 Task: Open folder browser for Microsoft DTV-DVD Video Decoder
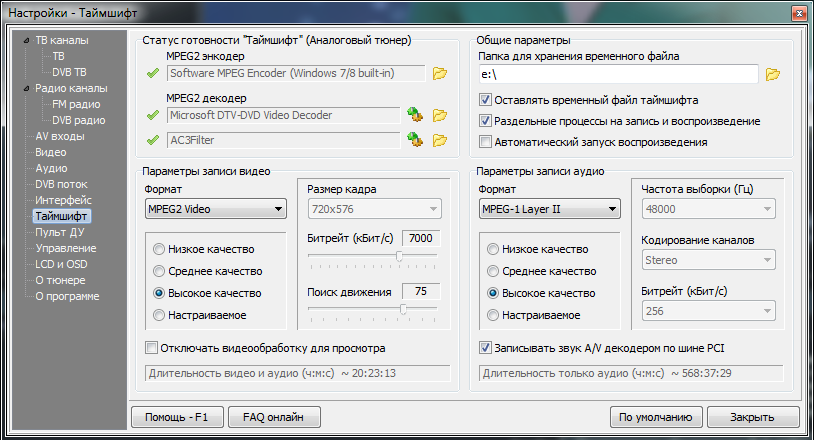[x=440, y=115]
